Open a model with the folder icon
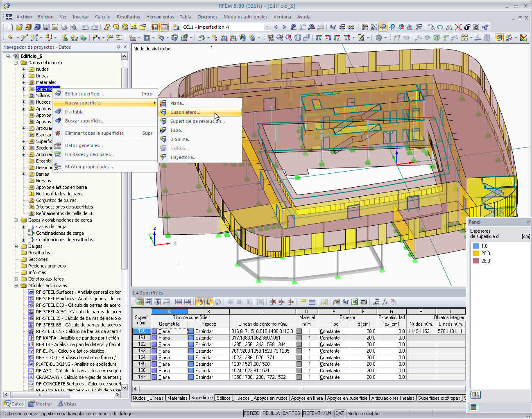 point(19,27)
